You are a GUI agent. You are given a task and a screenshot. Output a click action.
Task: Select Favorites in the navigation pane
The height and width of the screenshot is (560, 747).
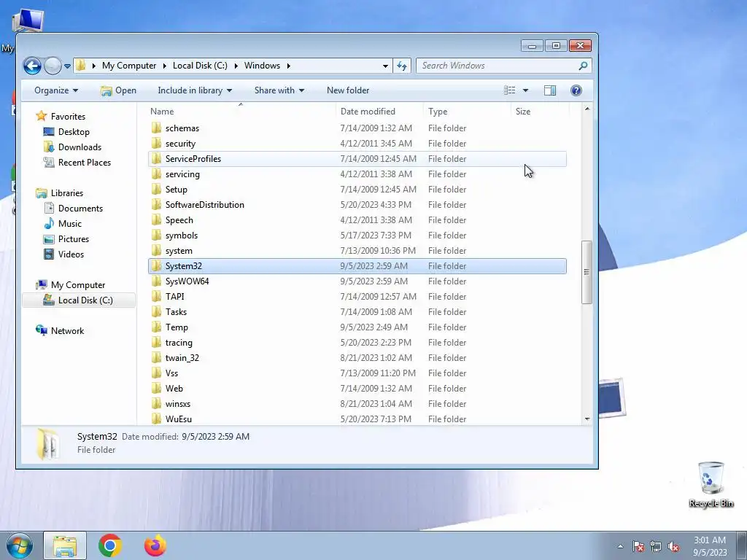68,116
